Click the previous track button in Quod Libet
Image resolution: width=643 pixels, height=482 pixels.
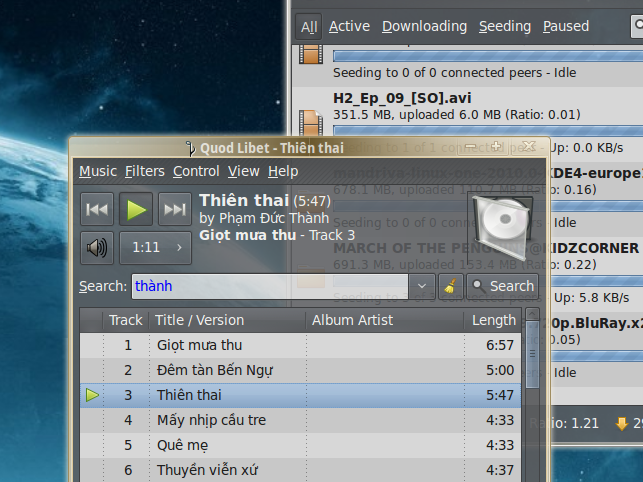pos(97,209)
